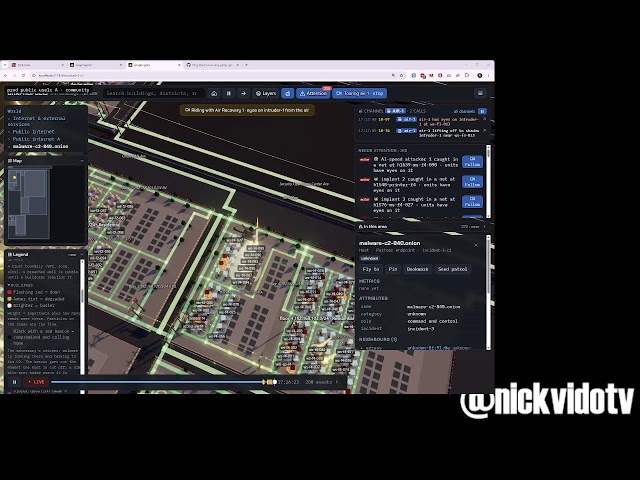Go to the home view icon
Screen dimensions: 640x480
pos(214,93)
